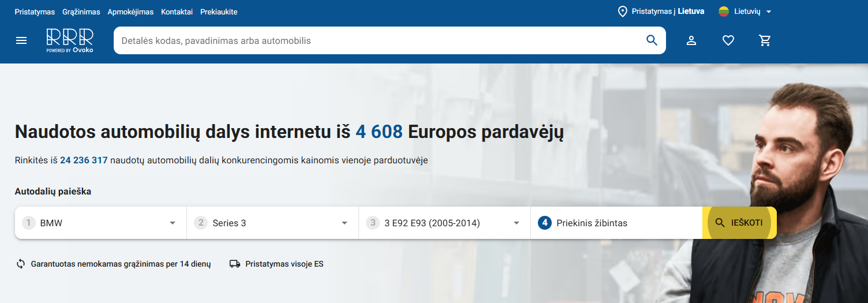Open the Grąžinimas menu link

[81, 12]
